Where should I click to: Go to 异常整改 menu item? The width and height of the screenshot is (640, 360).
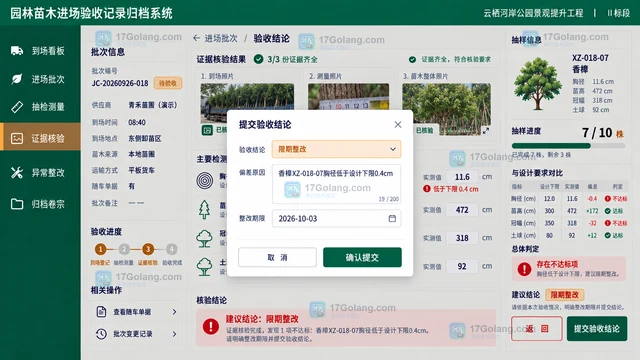pyautogui.click(x=40, y=173)
